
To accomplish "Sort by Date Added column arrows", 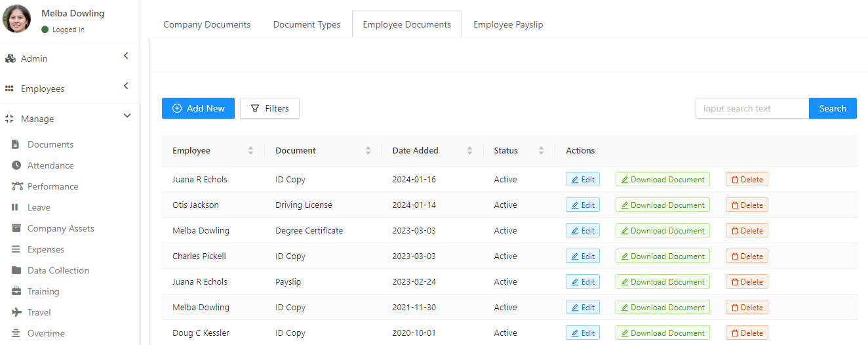I will point(469,150).
